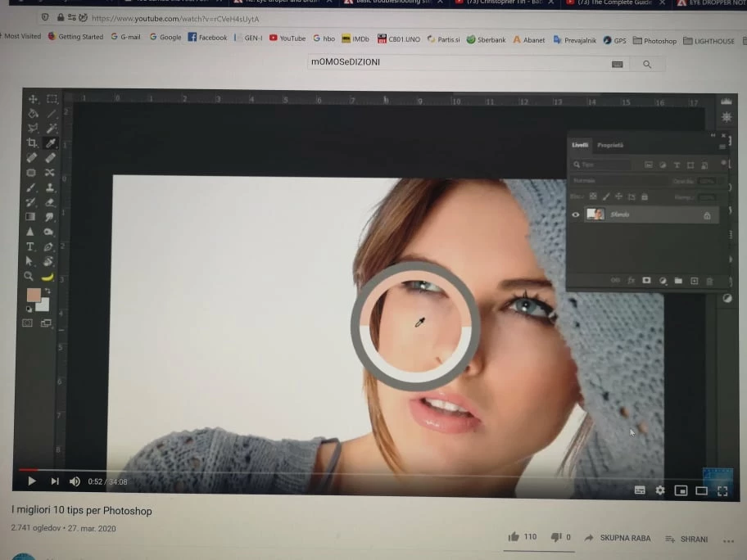The width and height of the screenshot is (747, 560).
Task: Toggle lock all padlock icon
Action: (645, 196)
